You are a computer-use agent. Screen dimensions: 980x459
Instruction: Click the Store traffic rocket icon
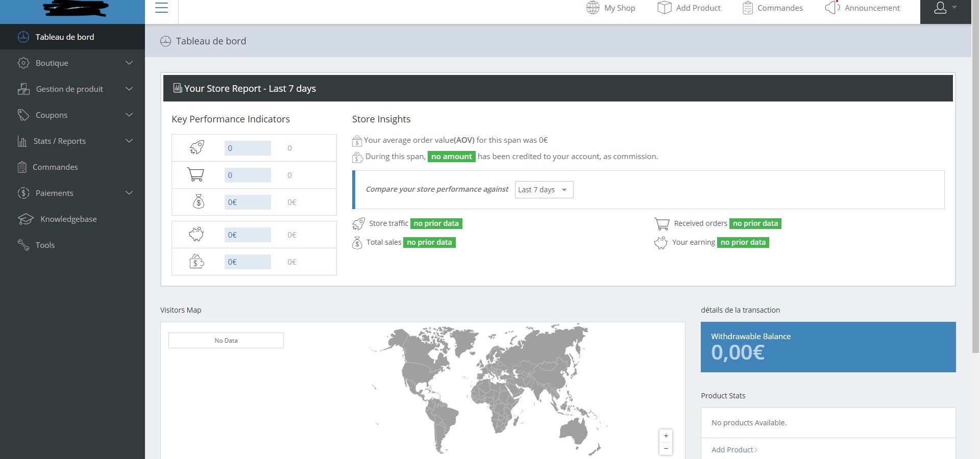[x=359, y=223]
